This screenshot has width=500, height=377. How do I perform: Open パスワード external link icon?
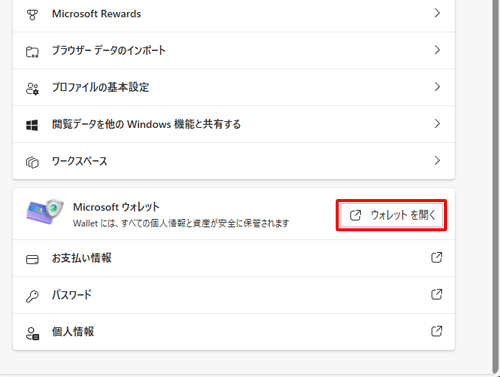click(437, 294)
